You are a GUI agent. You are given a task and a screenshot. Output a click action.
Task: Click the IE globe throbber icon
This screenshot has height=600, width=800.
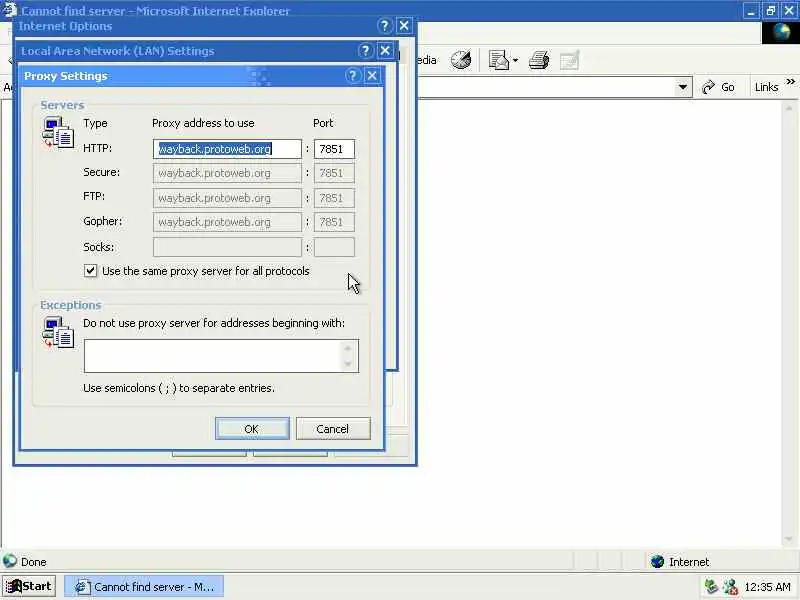coord(781,33)
